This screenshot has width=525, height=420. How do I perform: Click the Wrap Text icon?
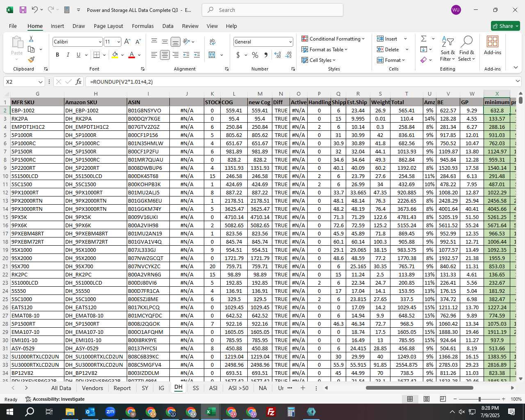pos(212,41)
